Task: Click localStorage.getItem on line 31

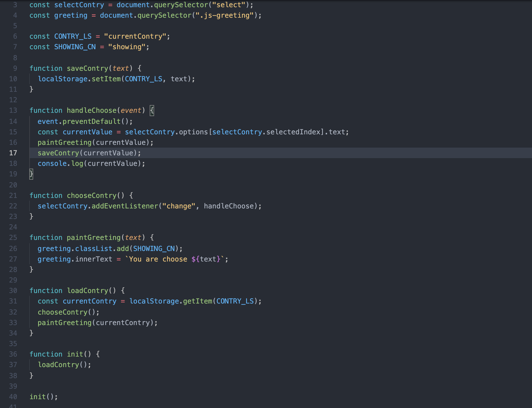Action: tap(171, 301)
